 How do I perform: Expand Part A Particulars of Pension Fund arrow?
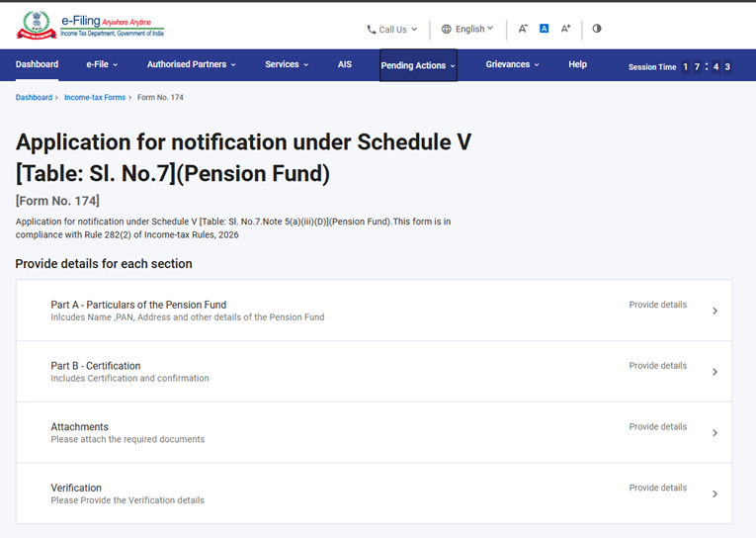pos(714,311)
